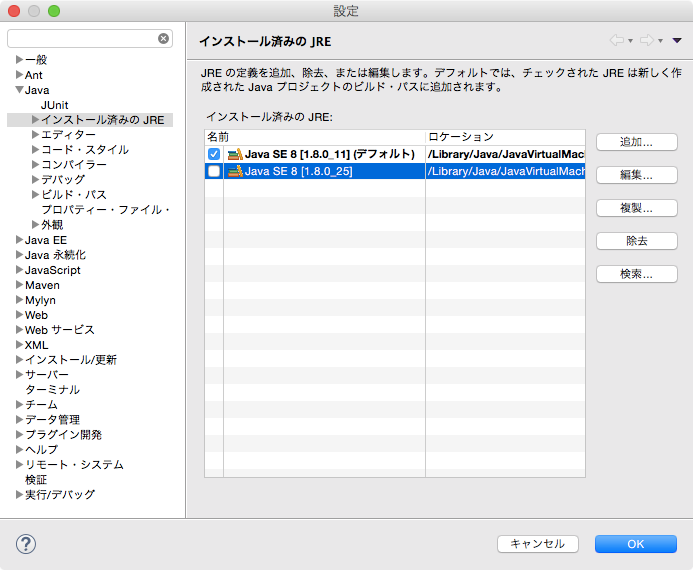Select Web in the preferences tree
The height and width of the screenshot is (570, 693).
tap(36, 315)
